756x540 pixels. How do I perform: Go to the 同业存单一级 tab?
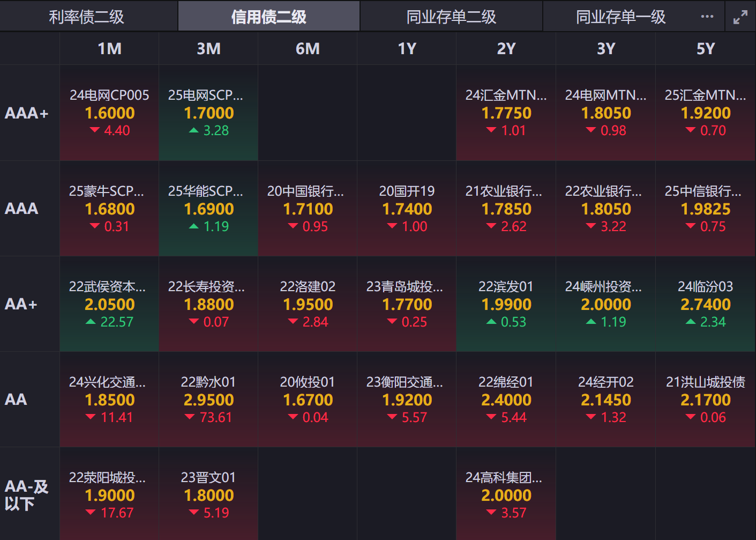pyautogui.click(x=621, y=17)
